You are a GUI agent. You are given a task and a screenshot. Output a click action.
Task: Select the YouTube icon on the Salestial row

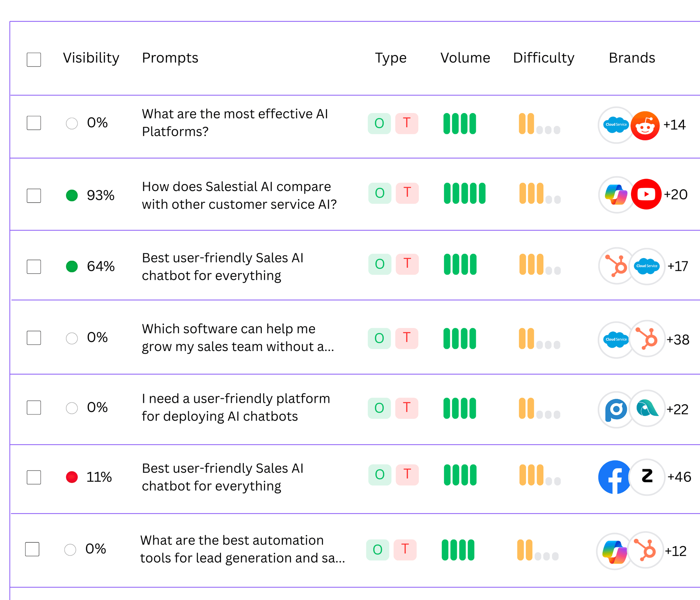646,194
